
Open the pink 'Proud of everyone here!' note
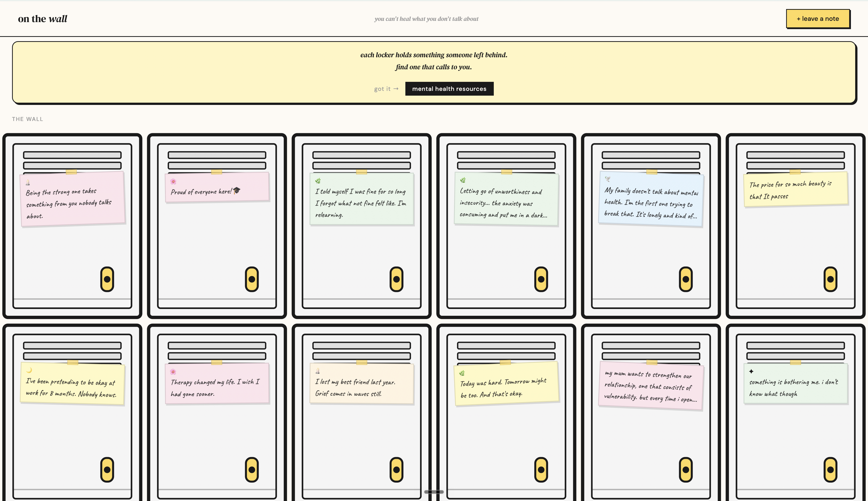pos(217,188)
